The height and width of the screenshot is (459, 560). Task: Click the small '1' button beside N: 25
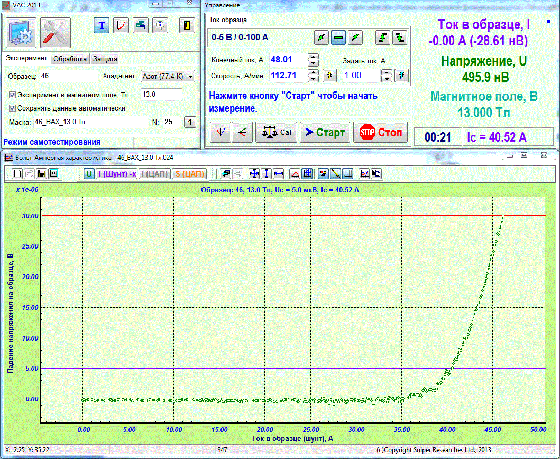190,122
